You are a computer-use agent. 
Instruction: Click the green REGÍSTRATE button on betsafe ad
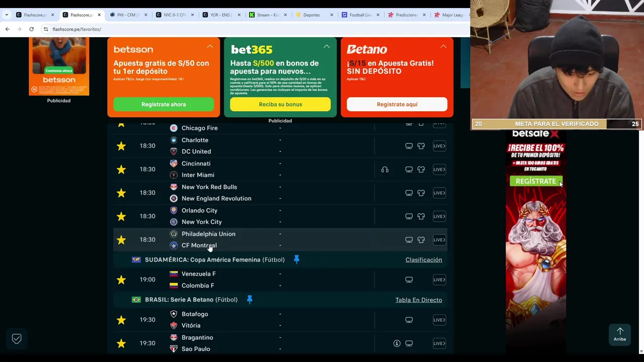point(536,181)
